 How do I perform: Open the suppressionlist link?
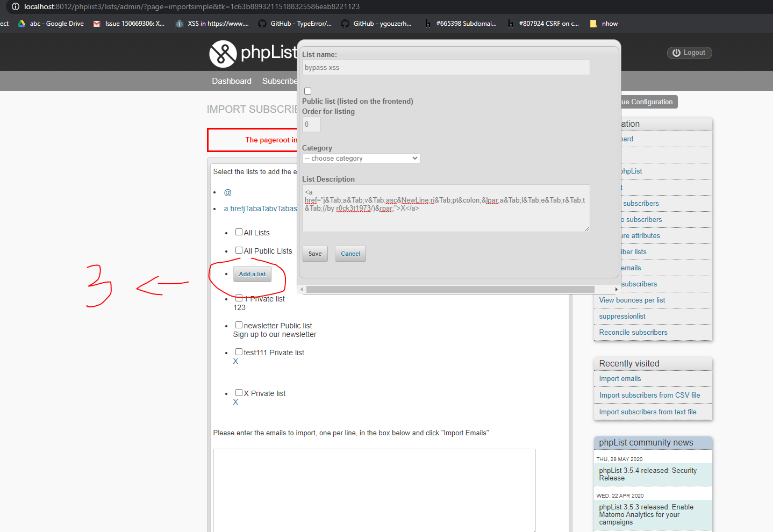click(x=622, y=317)
